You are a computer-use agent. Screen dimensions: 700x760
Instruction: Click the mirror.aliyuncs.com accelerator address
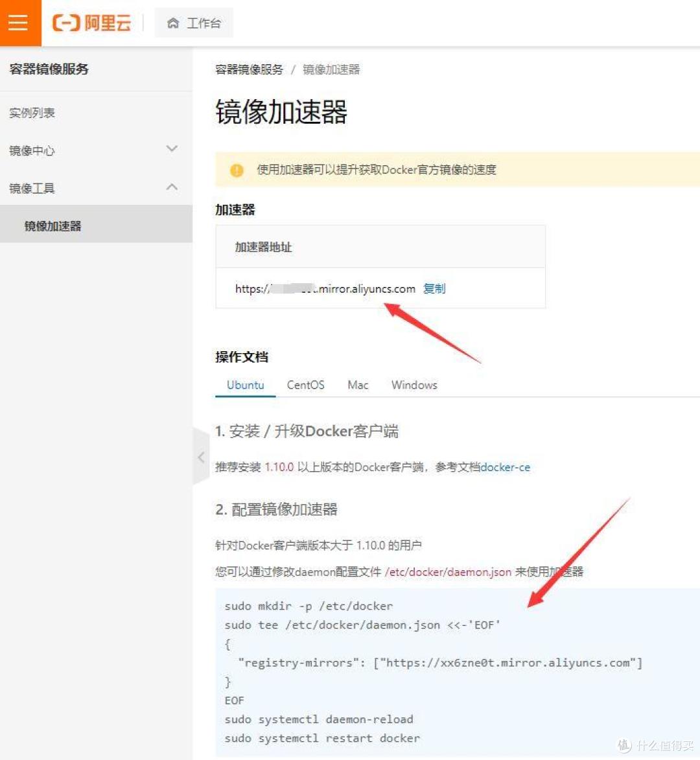(325, 289)
